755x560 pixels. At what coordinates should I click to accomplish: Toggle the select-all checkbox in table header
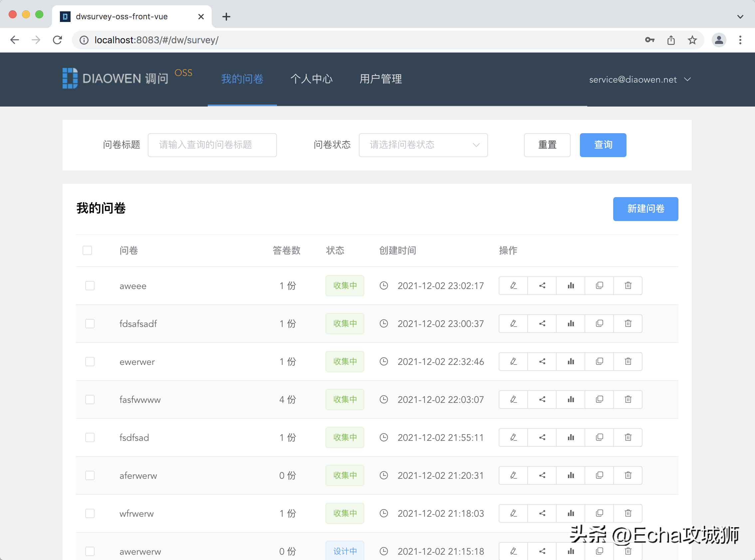87,250
